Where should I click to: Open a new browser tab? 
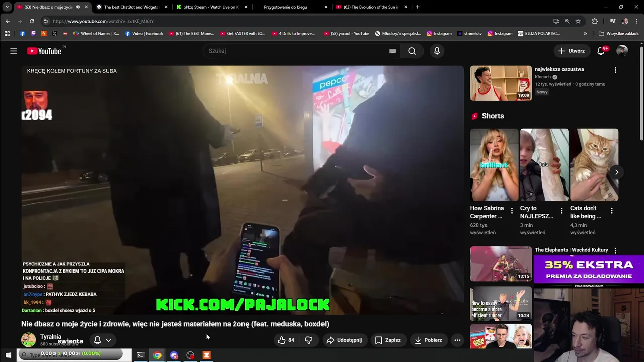pos(417,7)
